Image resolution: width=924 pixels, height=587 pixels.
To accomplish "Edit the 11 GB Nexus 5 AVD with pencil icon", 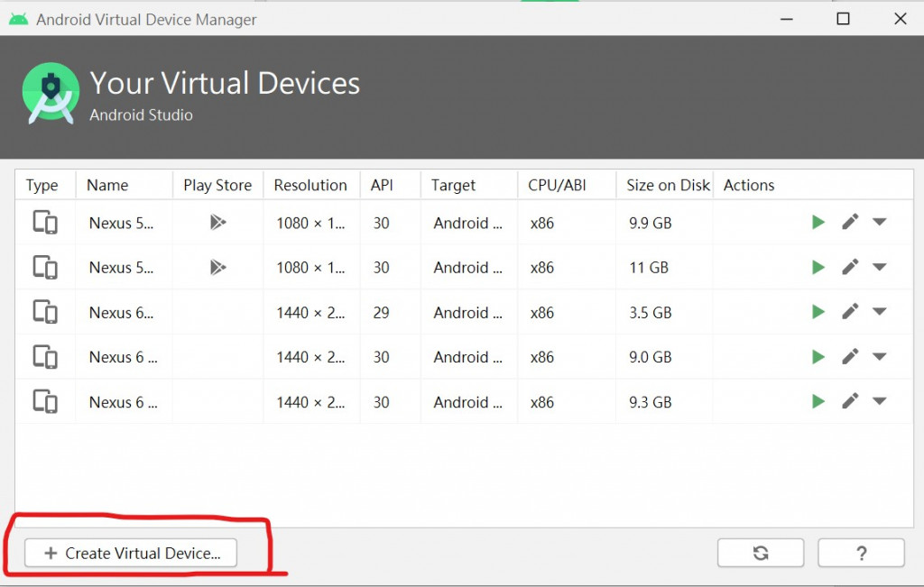I will coord(850,267).
